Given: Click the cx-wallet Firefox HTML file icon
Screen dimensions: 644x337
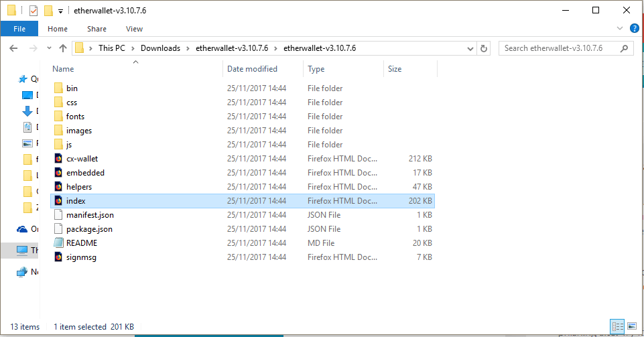Looking at the screenshot, I should click(58, 158).
